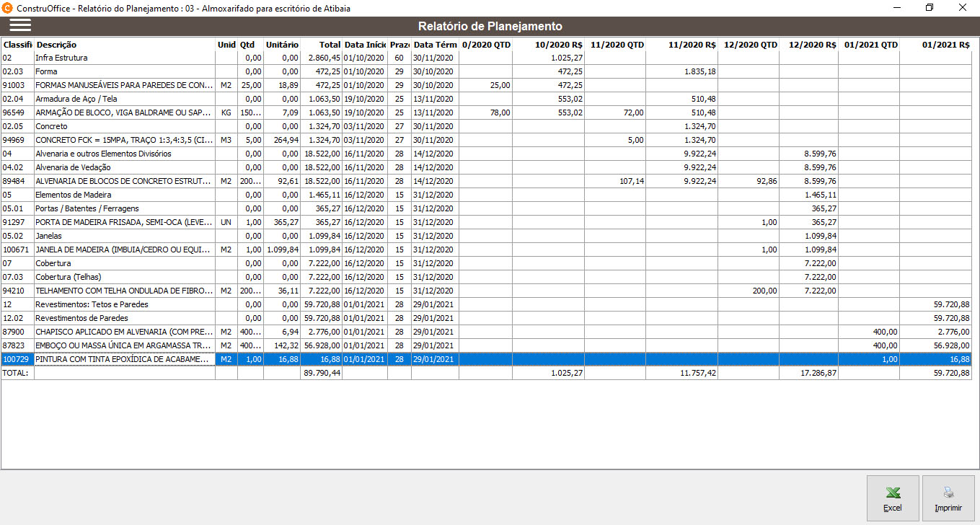
Task: Click 12/2020 QTD value 92,86
Action: [767, 181]
